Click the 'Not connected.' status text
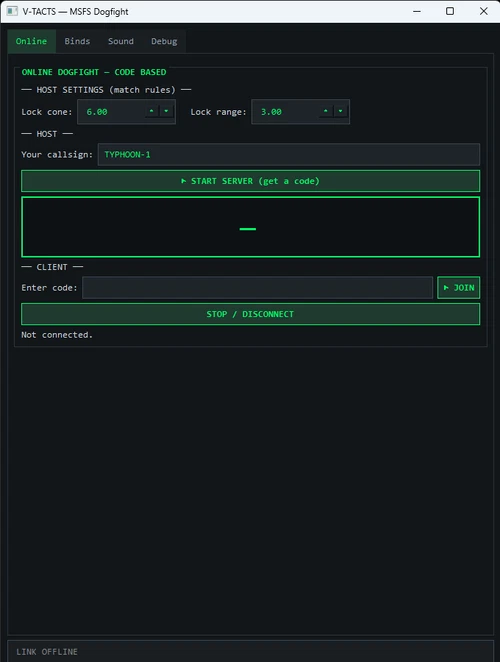The width and height of the screenshot is (500, 662). (x=57, y=335)
